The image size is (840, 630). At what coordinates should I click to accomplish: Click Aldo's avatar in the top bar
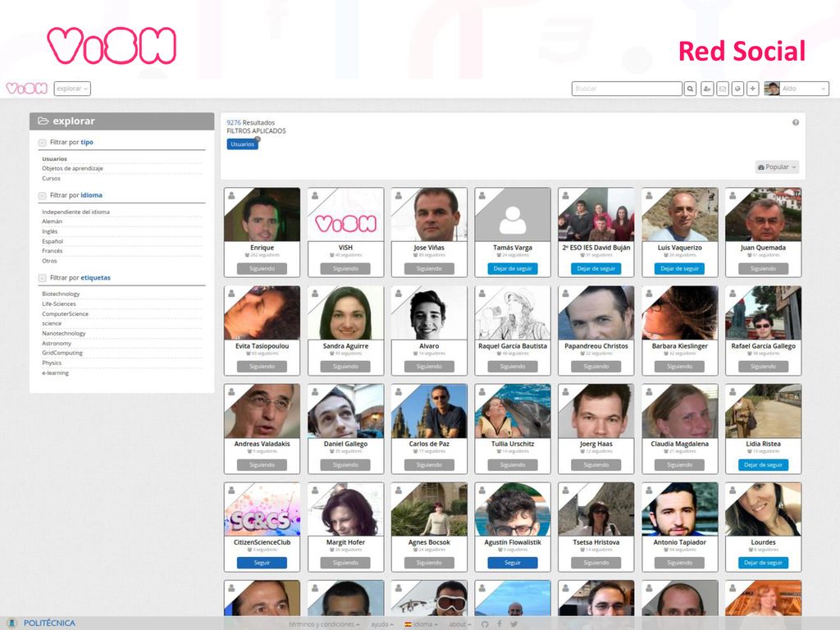pos(772,89)
